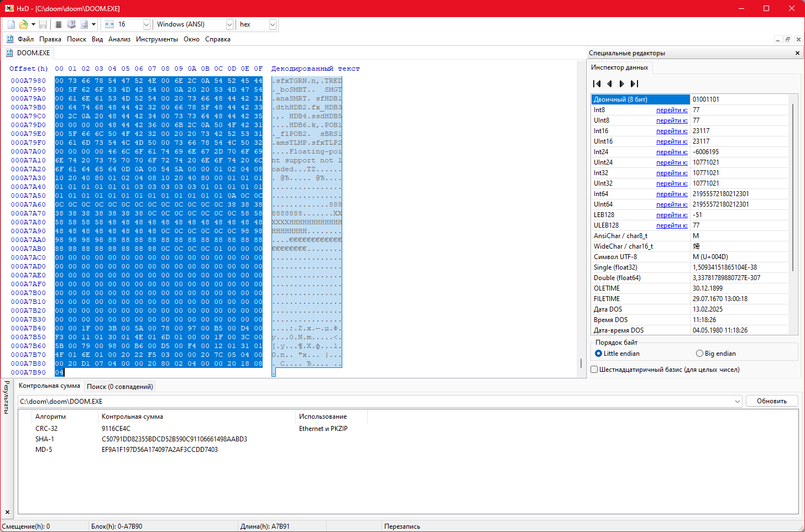Open the bytes per row dropdown showing 16
The height and width of the screenshot is (532, 805).
(x=147, y=24)
